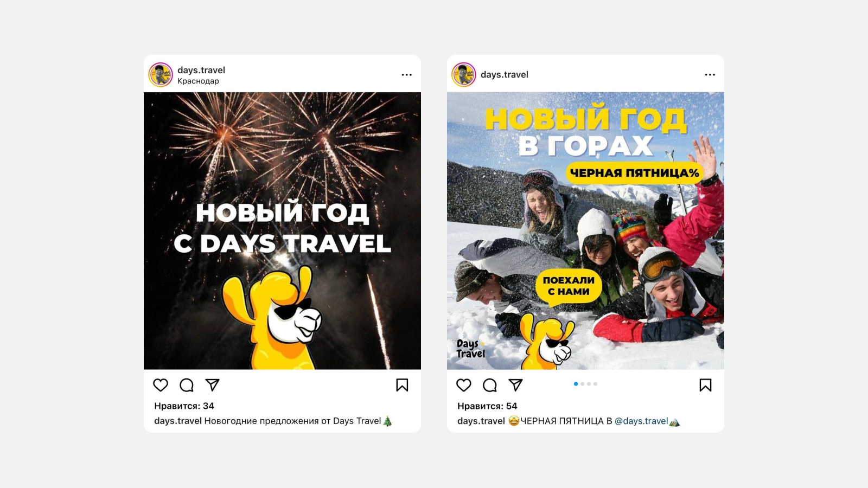Open the @days.travel mention in caption
This screenshot has width=868, height=488.
(x=641, y=421)
